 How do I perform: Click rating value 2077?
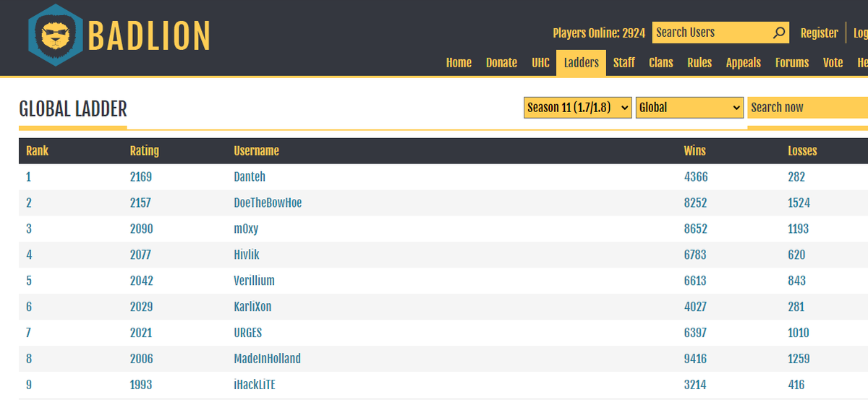pyautogui.click(x=141, y=255)
